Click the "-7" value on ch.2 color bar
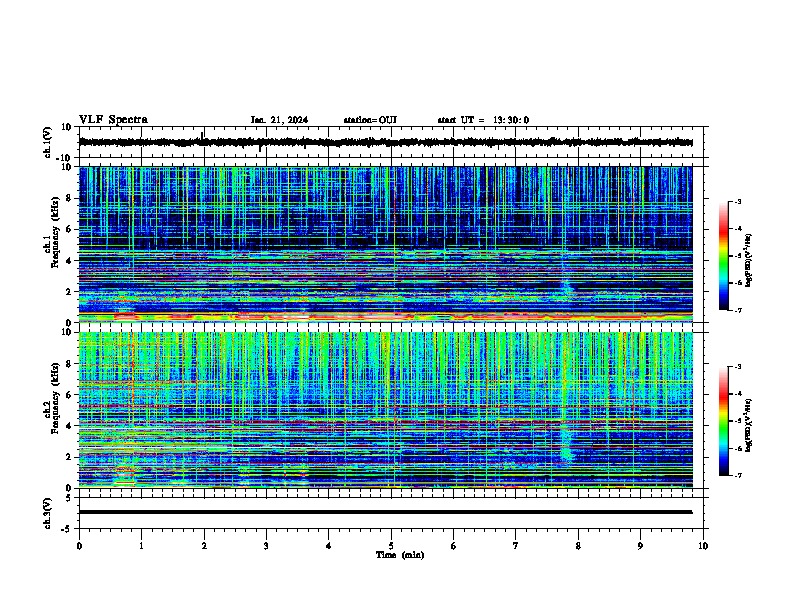This screenshot has height=612, width=792. (x=738, y=475)
